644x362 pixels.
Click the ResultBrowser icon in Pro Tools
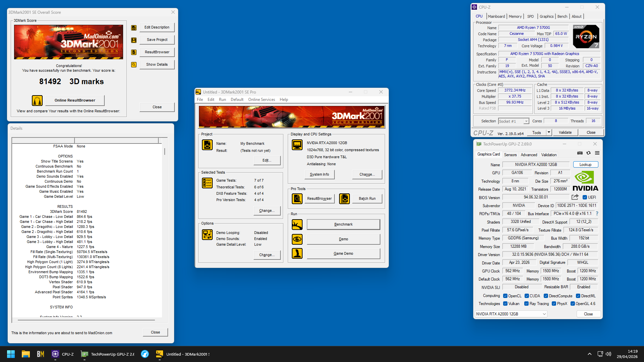pyautogui.click(x=297, y=199)
